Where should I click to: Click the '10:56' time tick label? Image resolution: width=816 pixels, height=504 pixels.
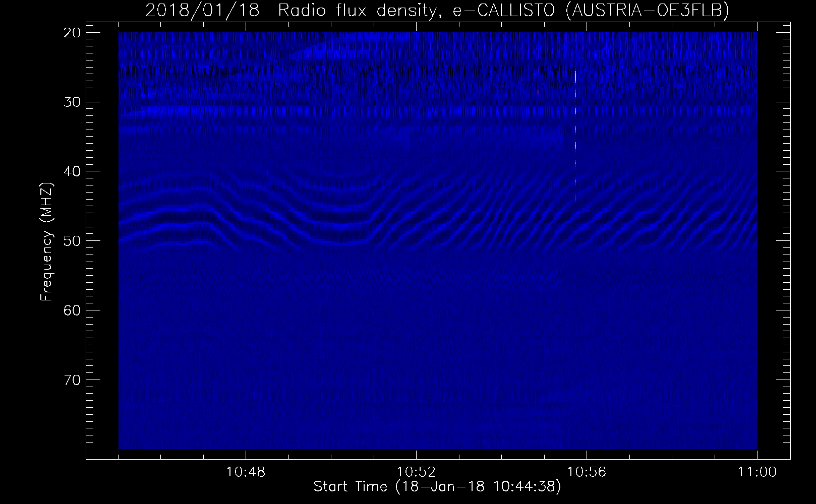pyautogui.click(x=587, y=473)
